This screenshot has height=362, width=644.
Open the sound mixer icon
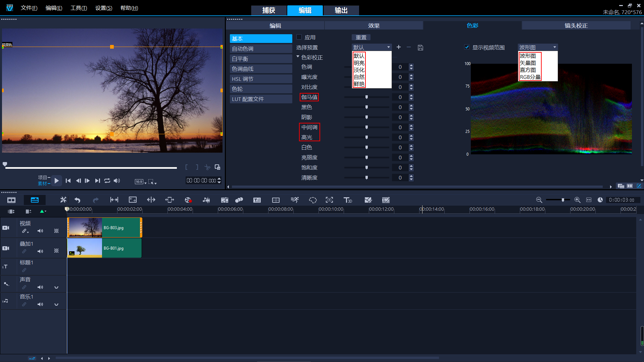(206, 200)
